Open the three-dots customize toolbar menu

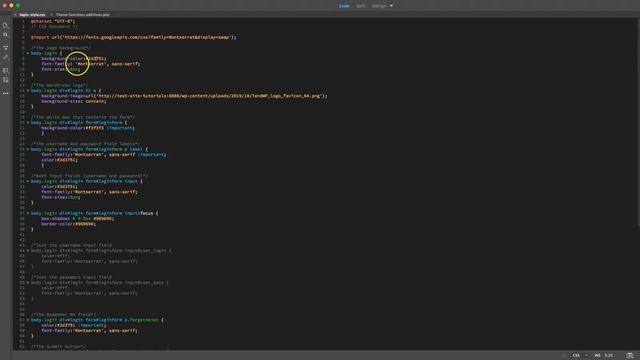5,93
